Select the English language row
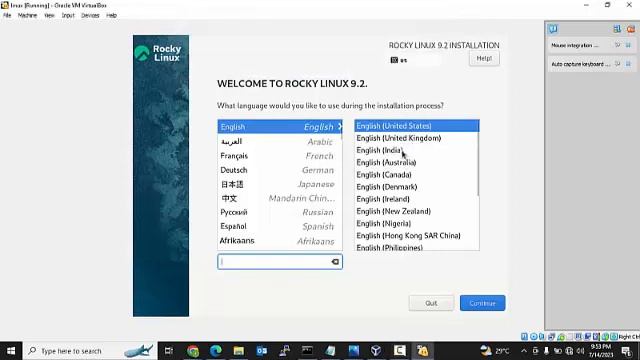This screenshot has width=640, height=360. click(x=280, y=127)
